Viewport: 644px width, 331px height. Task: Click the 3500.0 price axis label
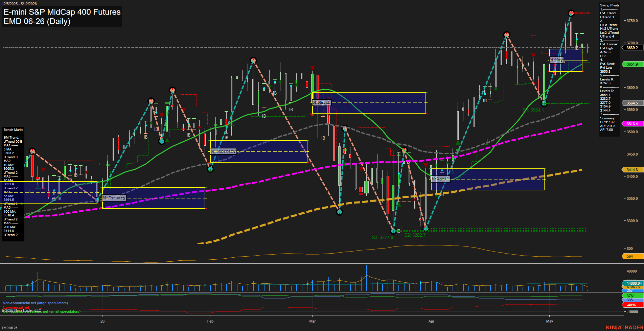click(632, 132)
